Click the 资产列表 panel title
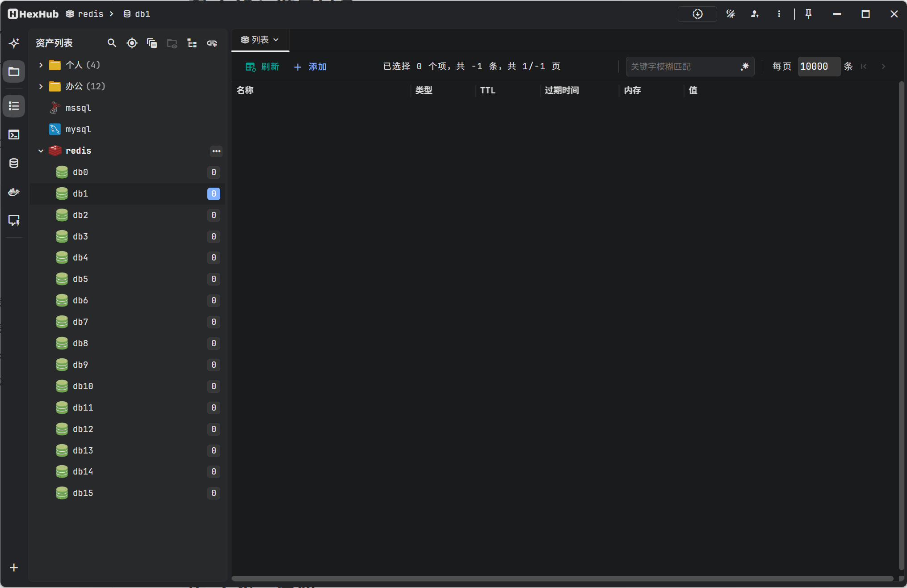 [x=54, y=43]
